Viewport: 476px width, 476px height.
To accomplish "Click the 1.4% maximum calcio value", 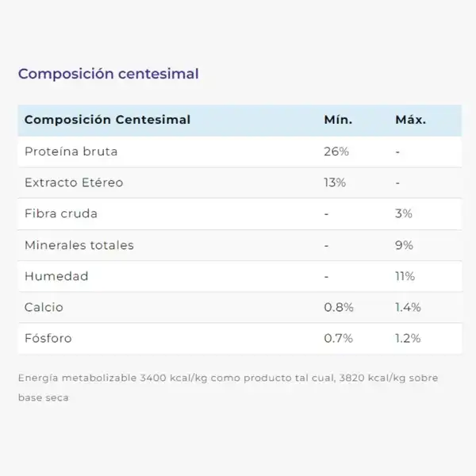I will (x=408, y=307).
